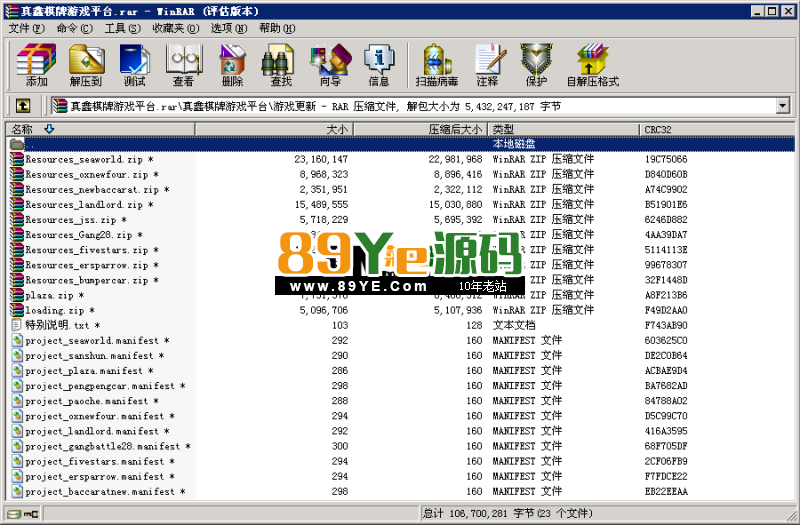The image size is (800, 525).
Task: Click the status bar total 106,700,281 bytes
Action: pos(508,514)
